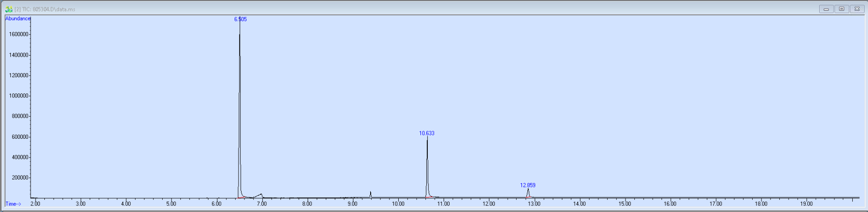Image resolution: width=868 pixels, height=212 pixels.
Task: Click the broad hump near 7.00 minutes
Action: point(259,196)
